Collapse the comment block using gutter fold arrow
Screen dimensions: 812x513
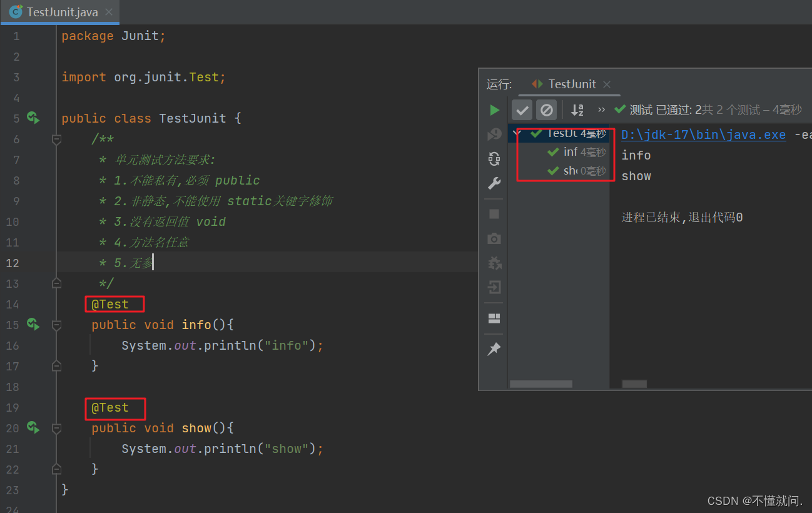pyautogui.click(x=56, y=139)
